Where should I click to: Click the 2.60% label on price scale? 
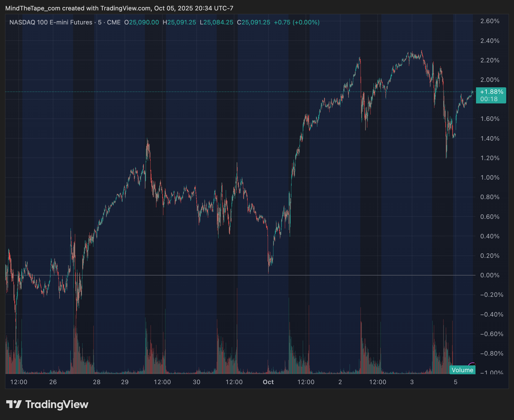point(490,21)
